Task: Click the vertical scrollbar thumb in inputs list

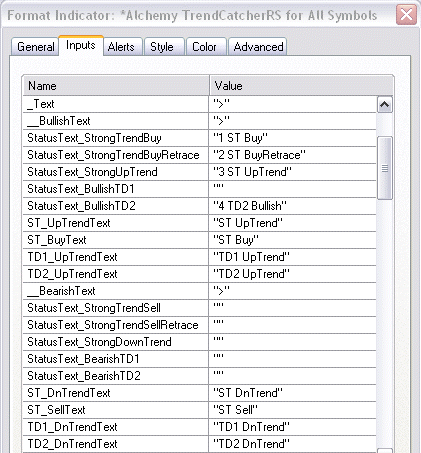Action: pos(385,168)
